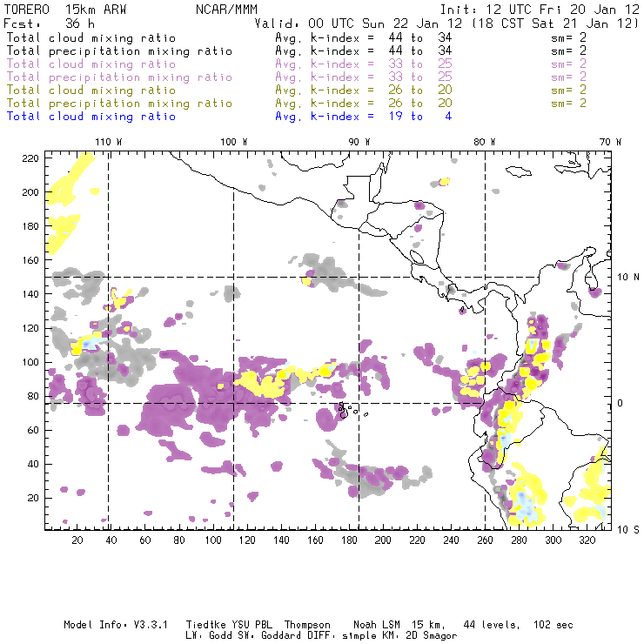Click the '80 W' longitude label
Screen dimensions: 644x644
(x=485, y=142)
